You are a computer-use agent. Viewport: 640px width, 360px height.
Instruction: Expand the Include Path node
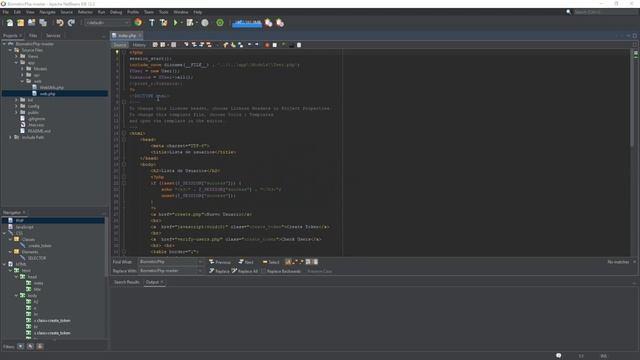point(10,138)
